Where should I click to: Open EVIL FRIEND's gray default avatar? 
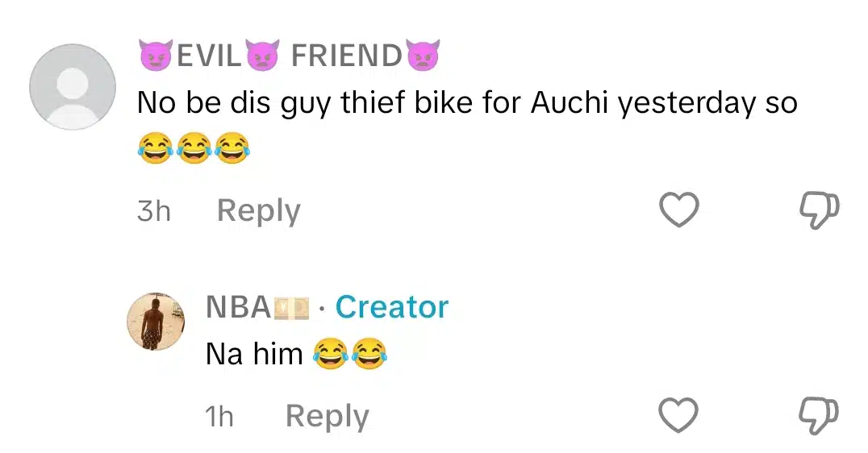tap(73, 87)
